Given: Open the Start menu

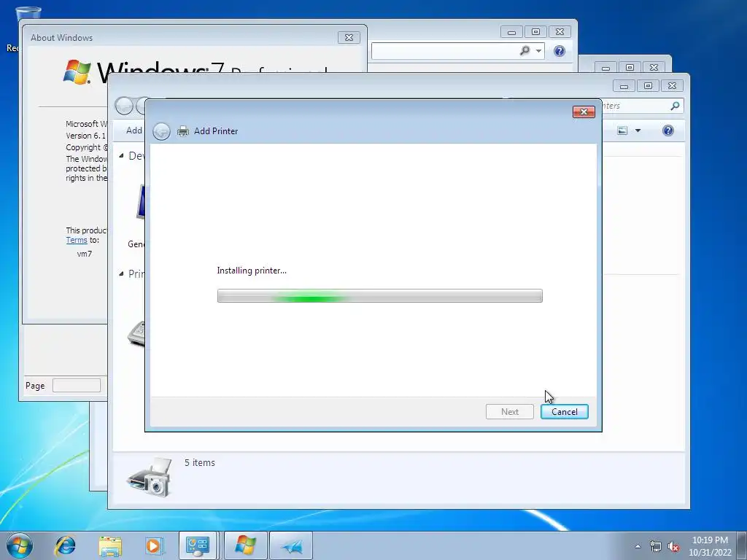Looking at the screenshot, I should [x=20, y=545].
